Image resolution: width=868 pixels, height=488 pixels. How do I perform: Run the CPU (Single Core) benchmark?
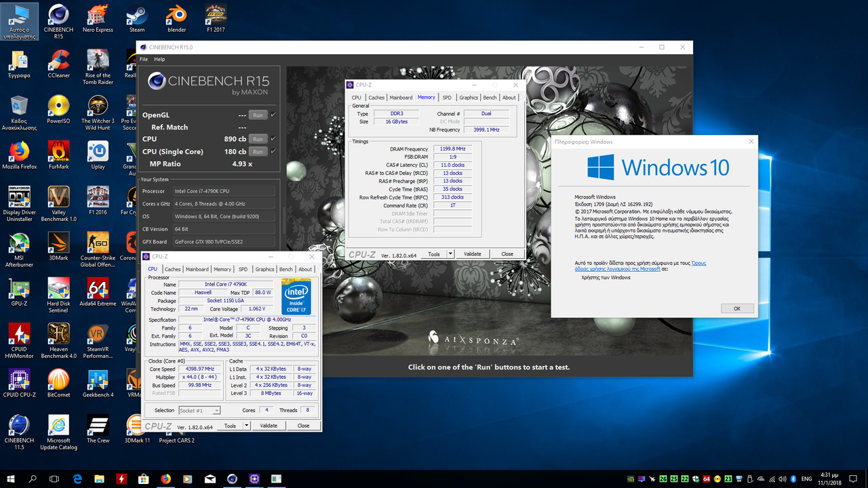point(258,151)
